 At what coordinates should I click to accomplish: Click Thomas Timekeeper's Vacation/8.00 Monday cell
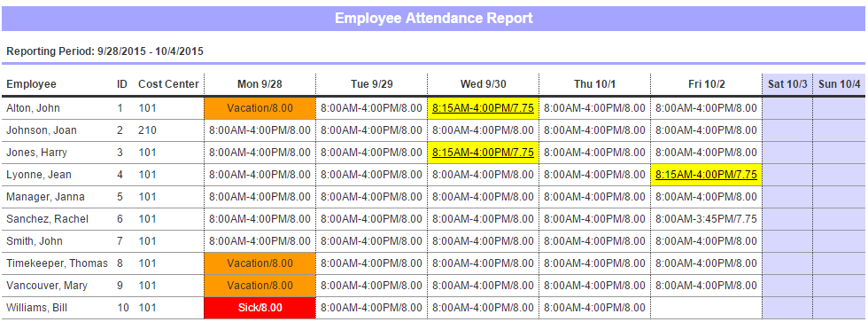click(260, 263)
